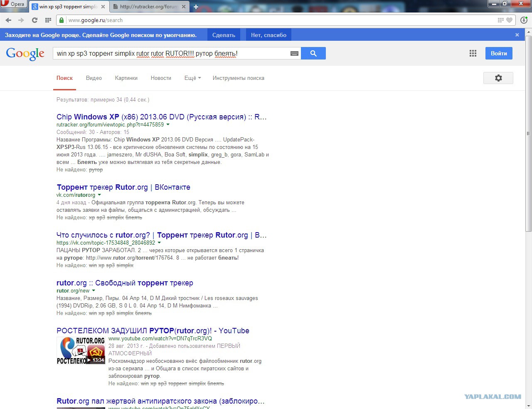Click the Google logo
Image resolution: width=532 pixels, height=409 pixels.
(25, 54)
